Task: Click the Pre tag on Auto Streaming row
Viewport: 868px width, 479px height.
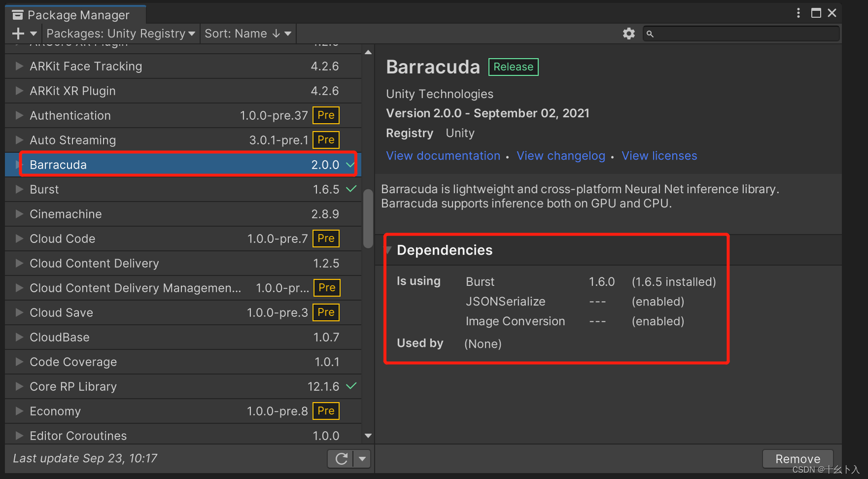Action: click(326, 140)
